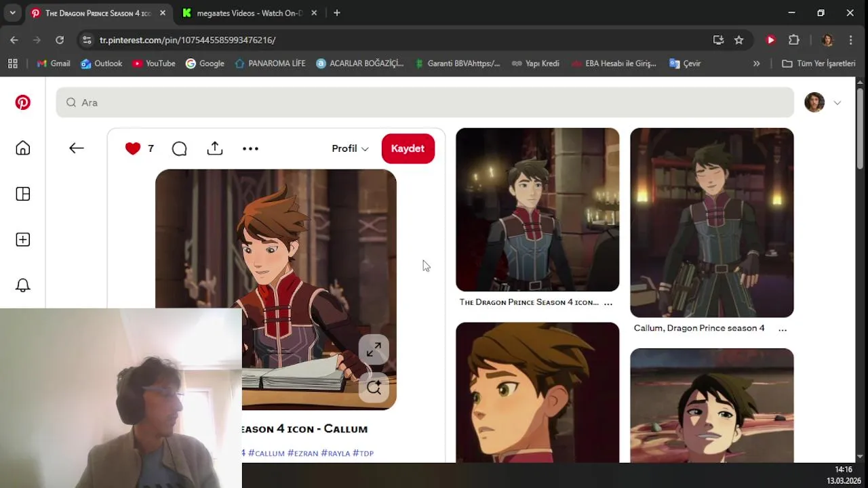
Task: Click the Ara search field
Action: click(425, 102)
